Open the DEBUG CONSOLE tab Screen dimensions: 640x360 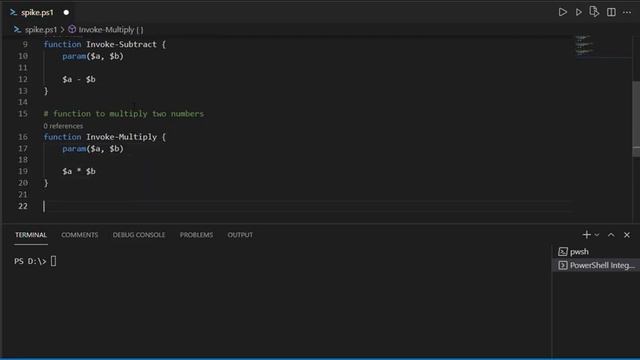coord(139,235)
